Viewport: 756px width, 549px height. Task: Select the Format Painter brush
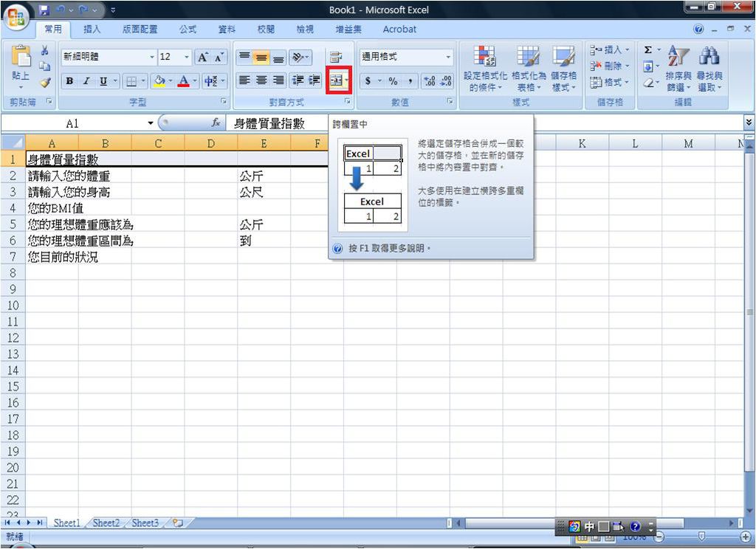tap(45, 83)
